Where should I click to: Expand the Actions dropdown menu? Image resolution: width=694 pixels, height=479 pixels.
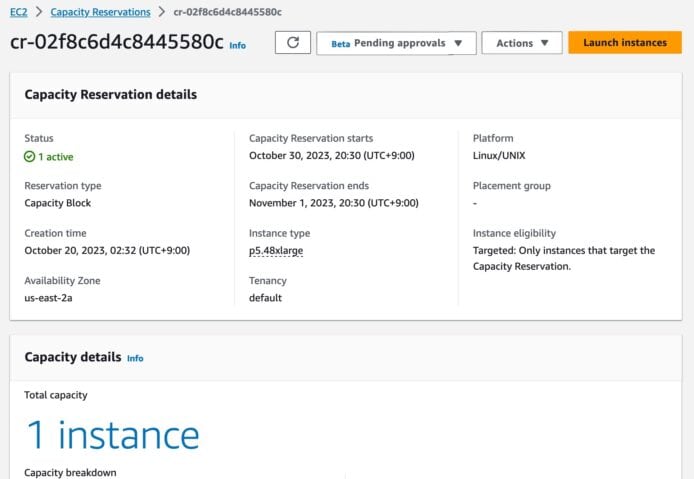point(522,43)
